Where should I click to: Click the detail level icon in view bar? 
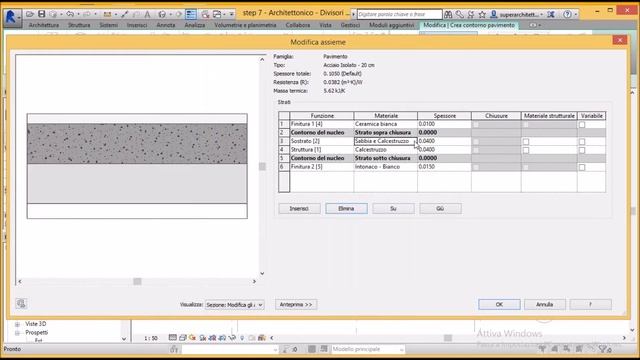tap(173, 338)
